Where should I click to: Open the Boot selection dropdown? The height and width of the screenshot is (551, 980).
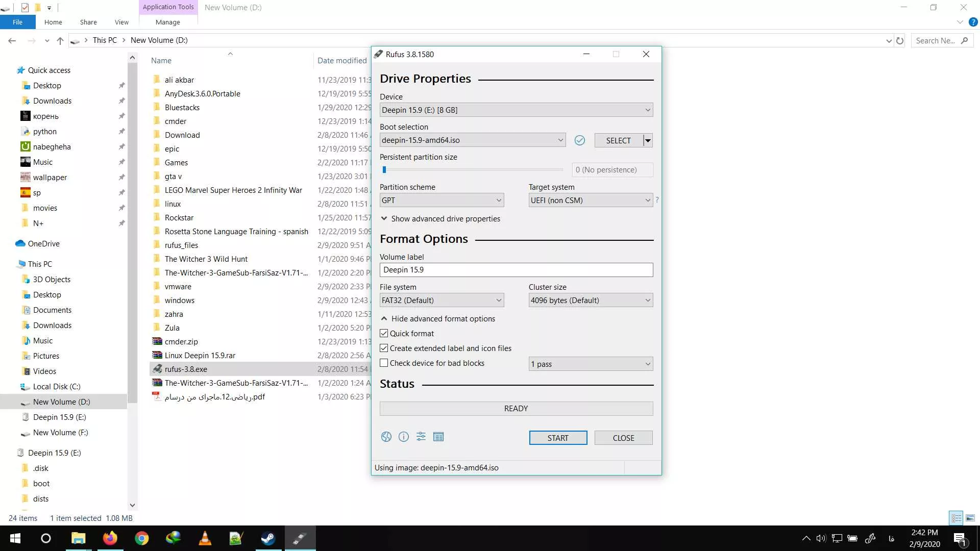point(473,140)
